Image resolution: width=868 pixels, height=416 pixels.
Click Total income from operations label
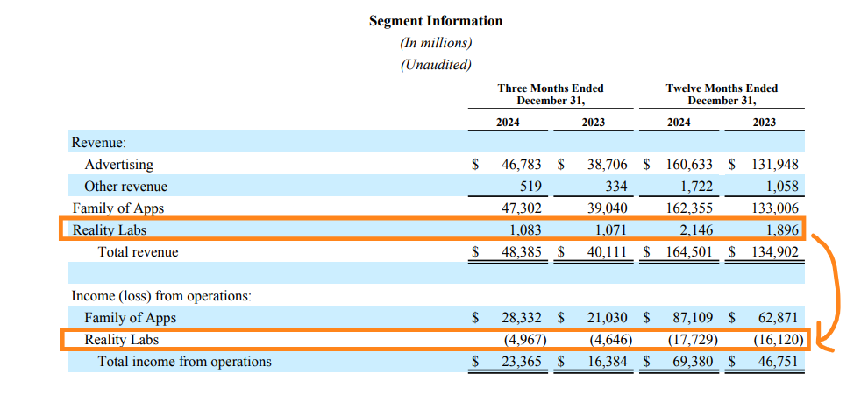click(x=185, y=362)
